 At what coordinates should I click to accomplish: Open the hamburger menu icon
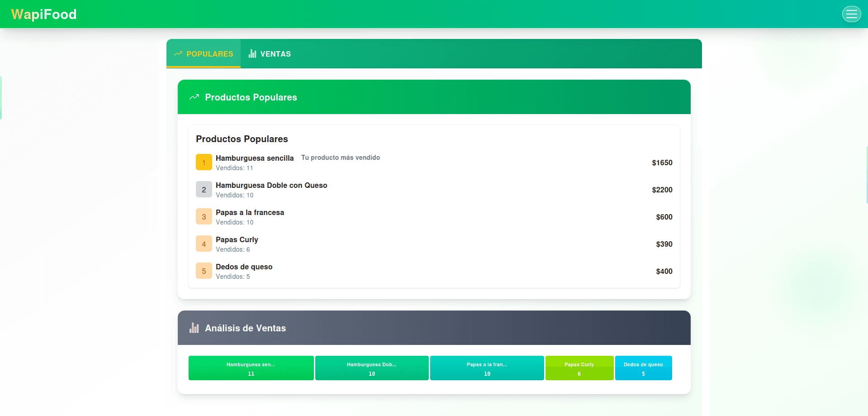pos(851,14)
